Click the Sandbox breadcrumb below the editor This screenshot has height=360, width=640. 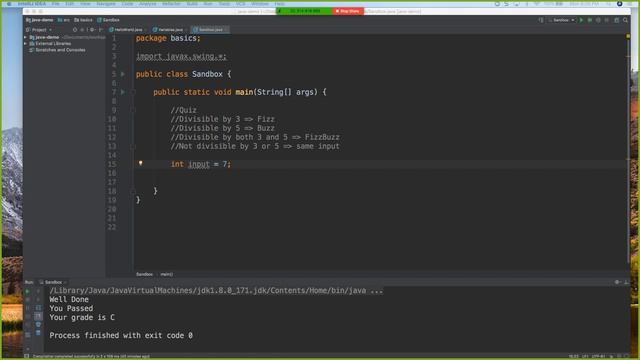[x=144, y=274]
